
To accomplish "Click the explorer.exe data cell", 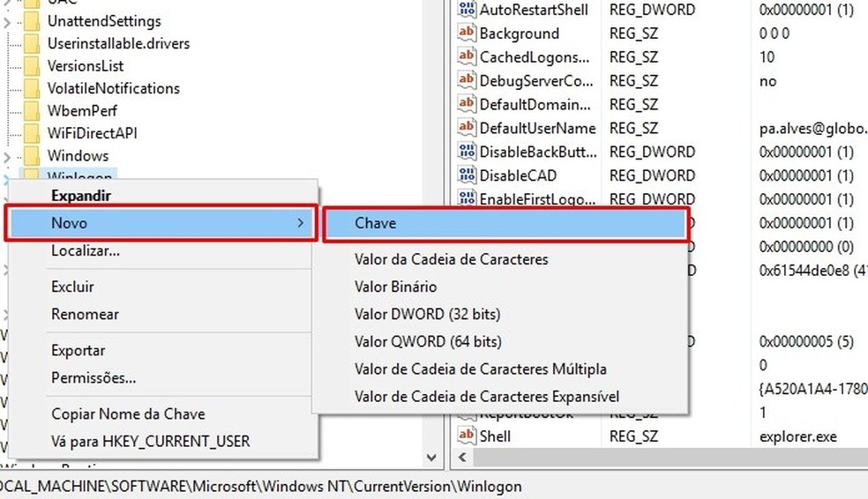I will pos(797,436).
